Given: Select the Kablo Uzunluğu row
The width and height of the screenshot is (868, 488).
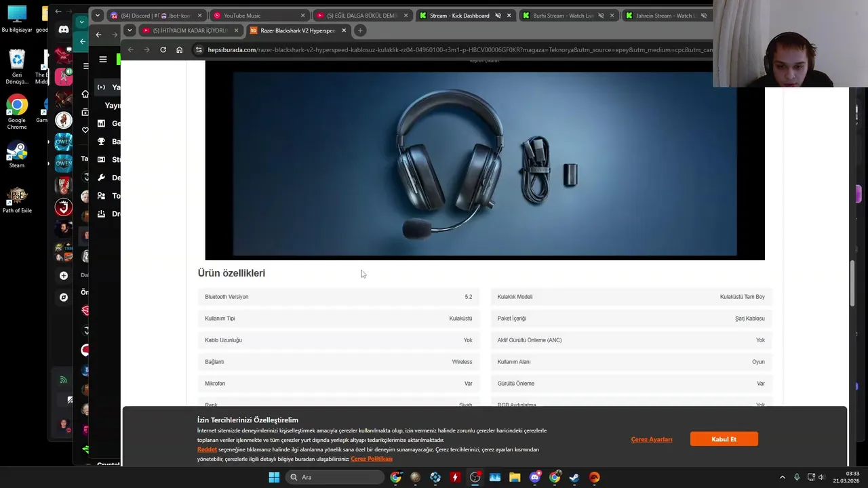Looking at the screenshot, I should pos(338,340).
